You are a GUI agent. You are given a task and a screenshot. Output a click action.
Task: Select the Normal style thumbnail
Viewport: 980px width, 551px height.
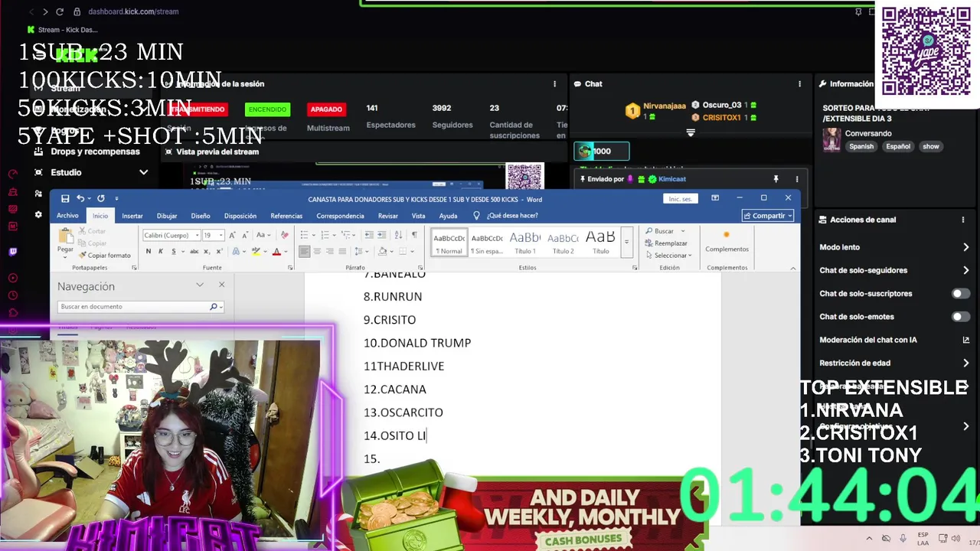tap(449, 242)
